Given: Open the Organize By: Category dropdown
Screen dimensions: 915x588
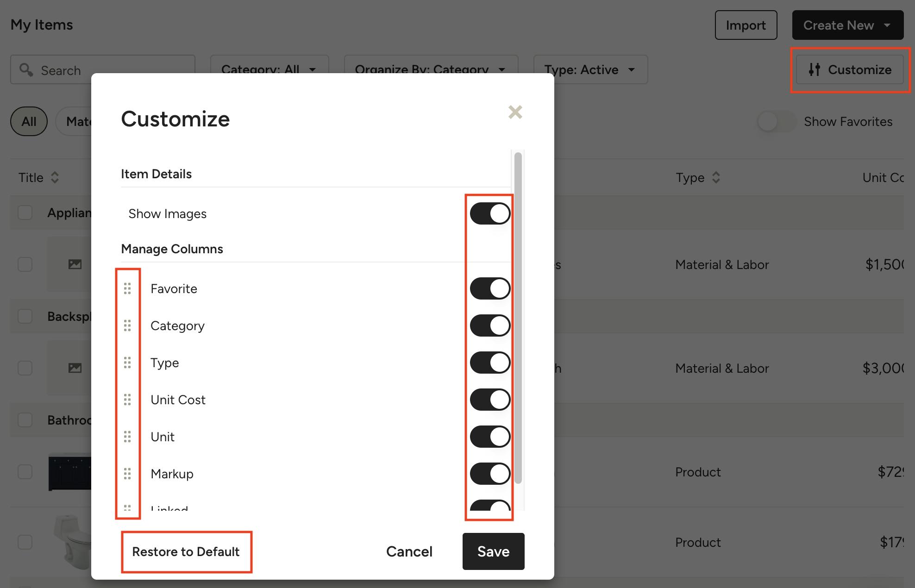Looking at the screenshot, I should [x=431, y=69].
